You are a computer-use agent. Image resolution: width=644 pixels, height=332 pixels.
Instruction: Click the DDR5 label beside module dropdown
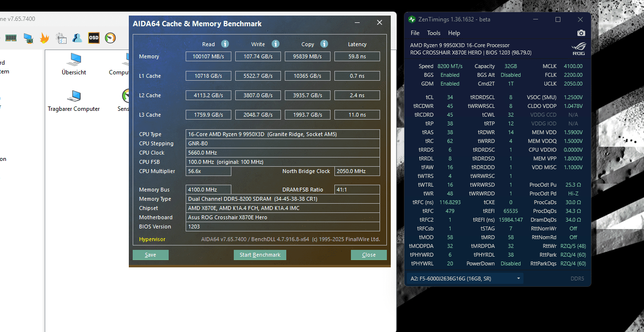(x=577, y=279)
